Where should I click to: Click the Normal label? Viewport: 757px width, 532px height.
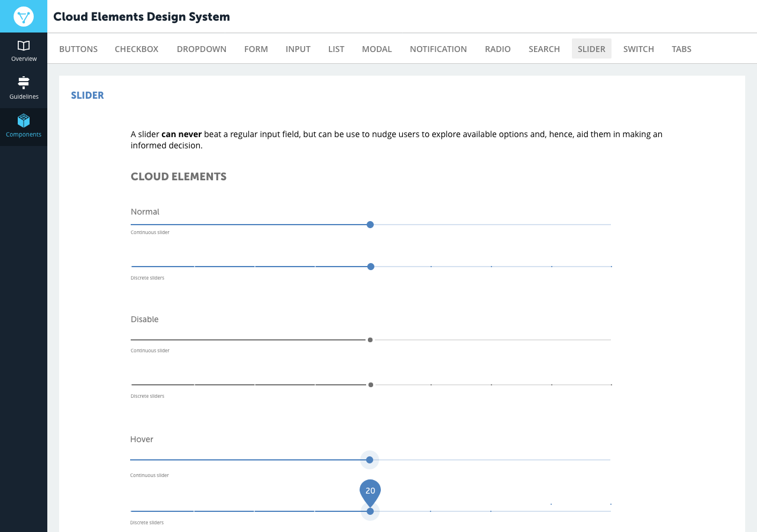click(145, 212)
